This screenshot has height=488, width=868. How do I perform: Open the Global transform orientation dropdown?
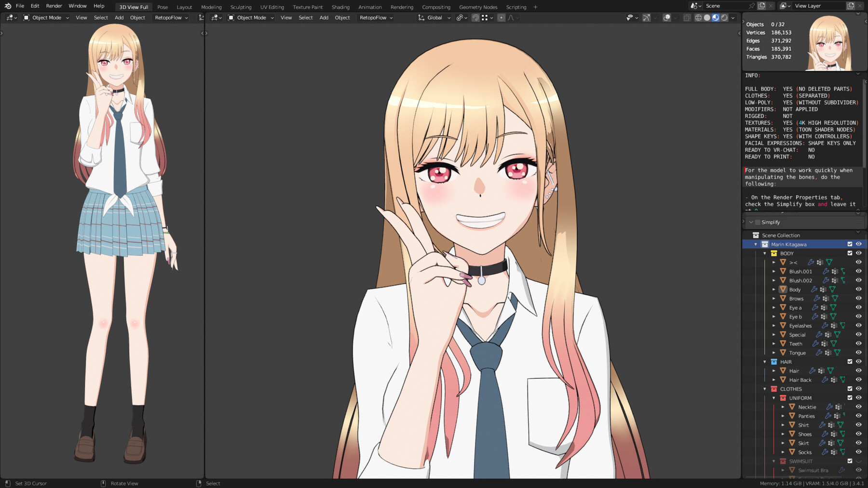[434, 18]
